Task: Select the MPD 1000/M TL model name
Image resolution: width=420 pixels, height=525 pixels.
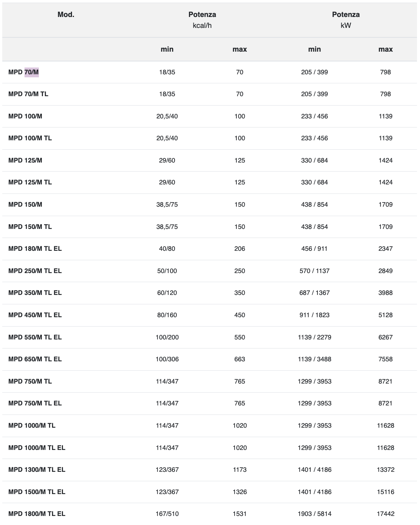Action: (x=32, y=425)
